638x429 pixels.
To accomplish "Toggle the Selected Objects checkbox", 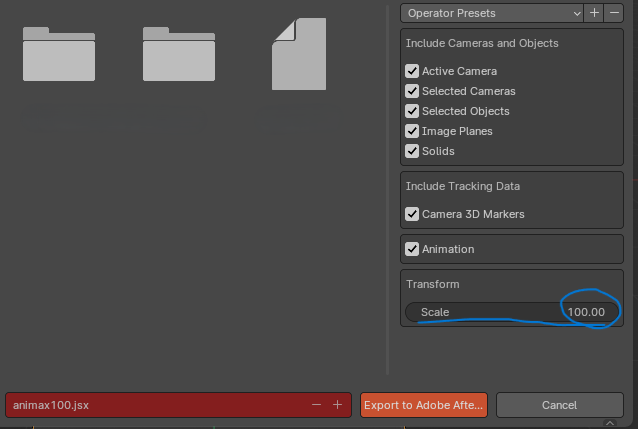I will [412, 111].
